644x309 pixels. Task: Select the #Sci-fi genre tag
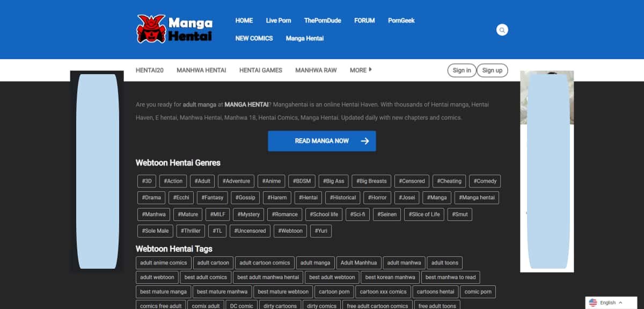pos(357,214)
